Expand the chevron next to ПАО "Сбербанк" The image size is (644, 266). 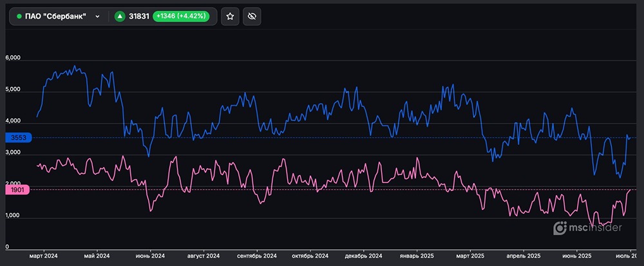pyautogui.click(x=97, y=17)
